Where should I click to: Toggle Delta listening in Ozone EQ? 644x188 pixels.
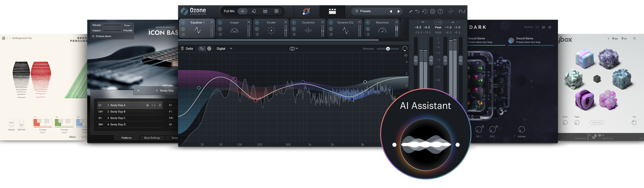tap(187, 49)
